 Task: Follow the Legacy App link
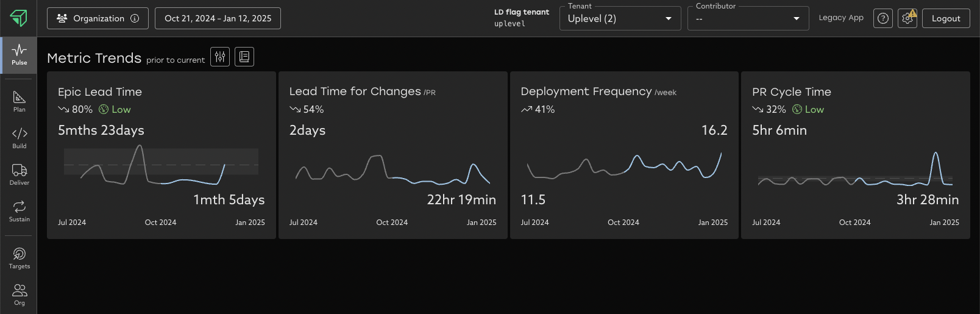pos(840,18)
